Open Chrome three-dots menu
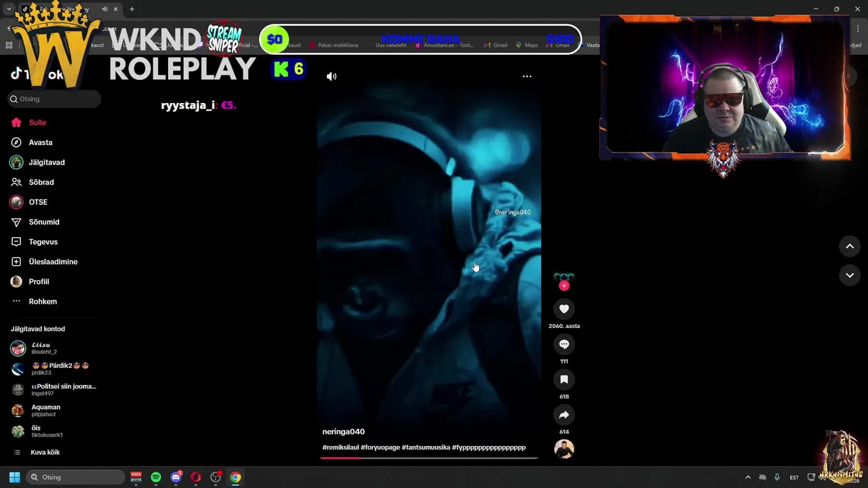Viewport: 868px width, 488px height. [x=857, y=28]
